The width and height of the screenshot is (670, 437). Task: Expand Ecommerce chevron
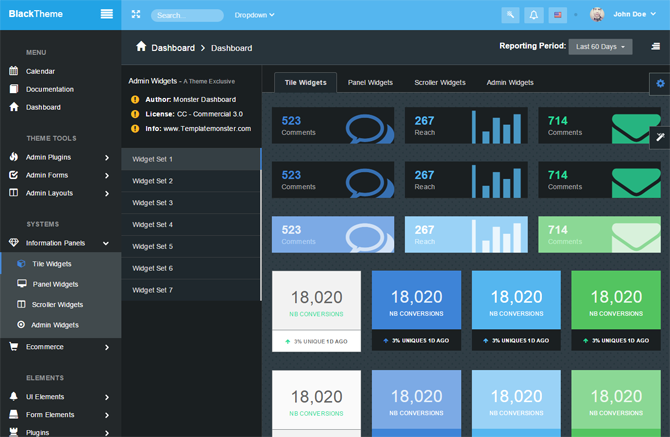coord(107,347)
